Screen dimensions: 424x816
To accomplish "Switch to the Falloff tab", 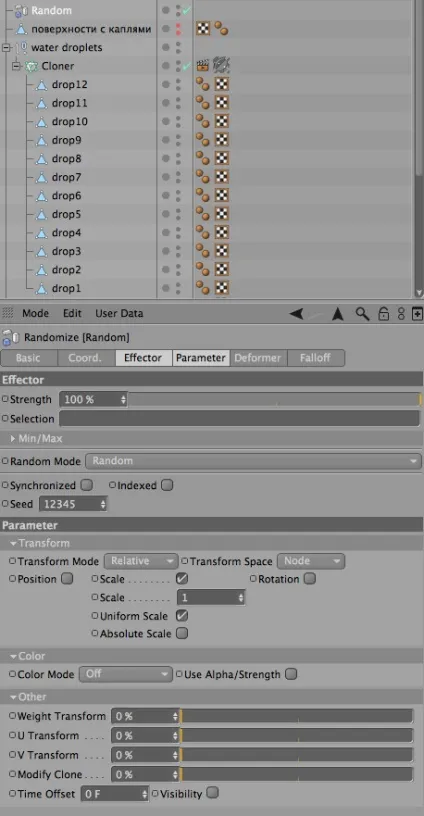I will 315,358.
